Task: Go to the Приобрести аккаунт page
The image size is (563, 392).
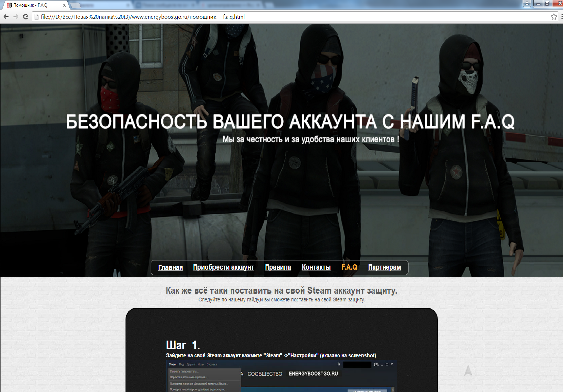Action: (x=223, y=267)
